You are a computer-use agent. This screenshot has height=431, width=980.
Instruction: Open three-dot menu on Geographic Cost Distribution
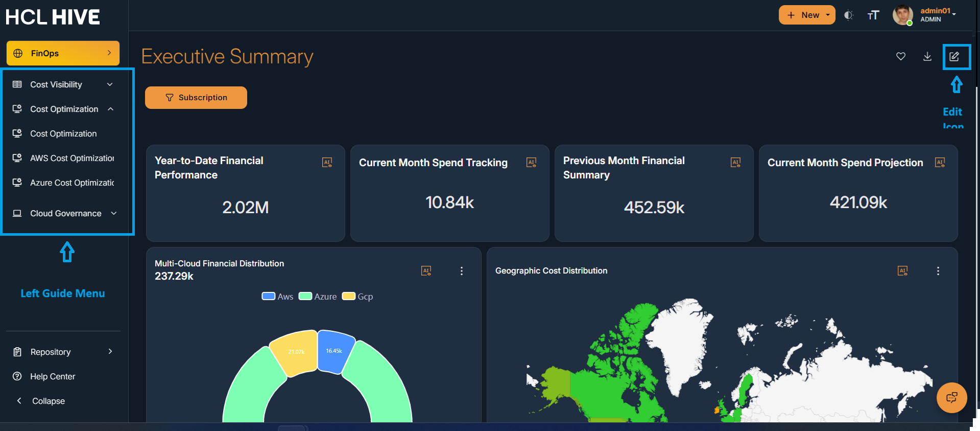click(x=938, y=271)
